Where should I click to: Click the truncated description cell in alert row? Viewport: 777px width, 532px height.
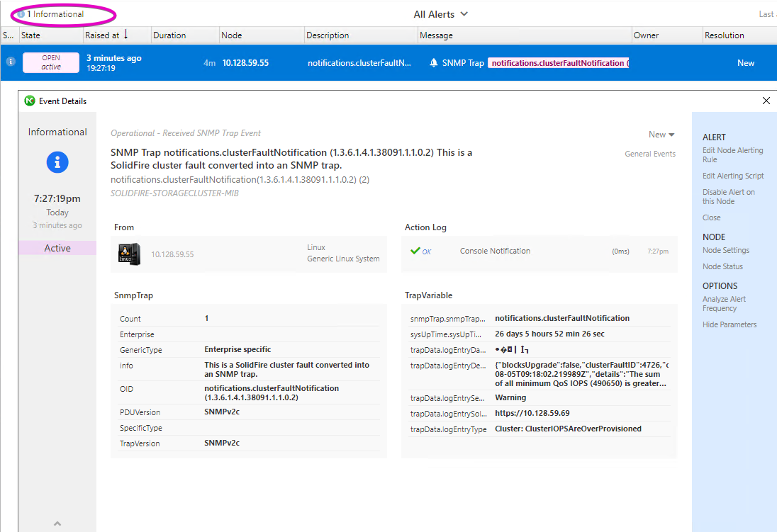click(359, 63)
